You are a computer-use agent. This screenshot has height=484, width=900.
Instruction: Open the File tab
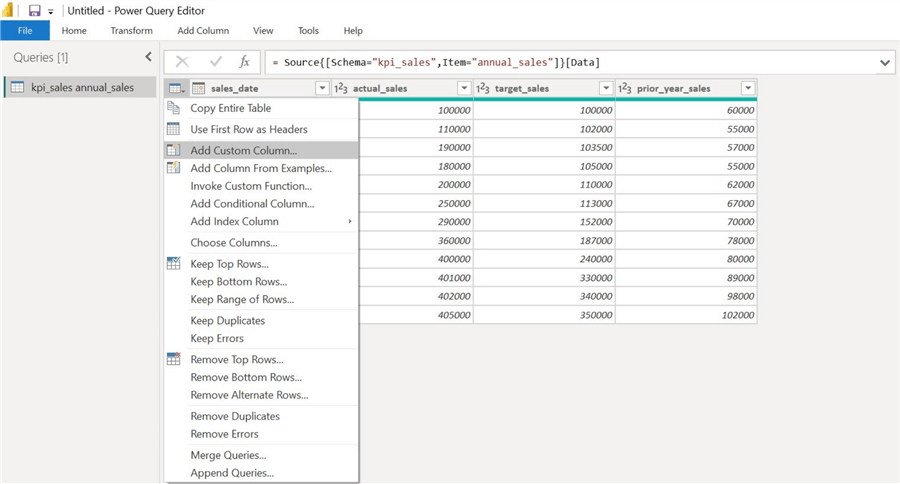pos(25,30)
